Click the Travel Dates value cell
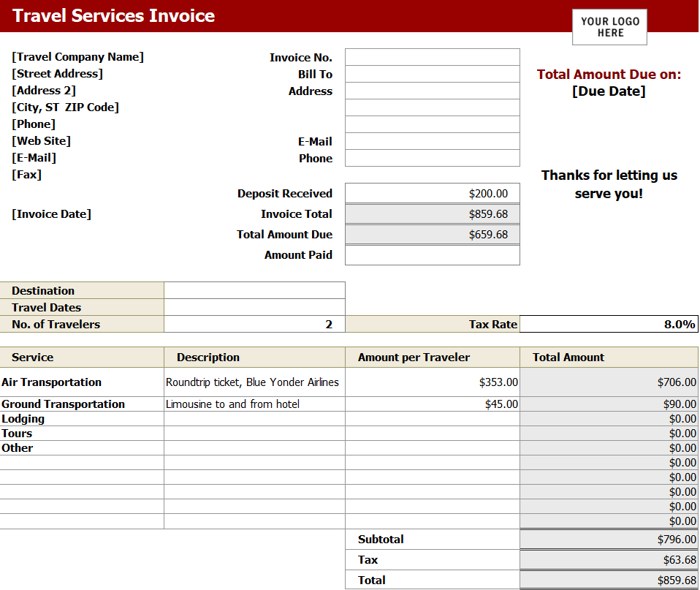 pos(254,307)
